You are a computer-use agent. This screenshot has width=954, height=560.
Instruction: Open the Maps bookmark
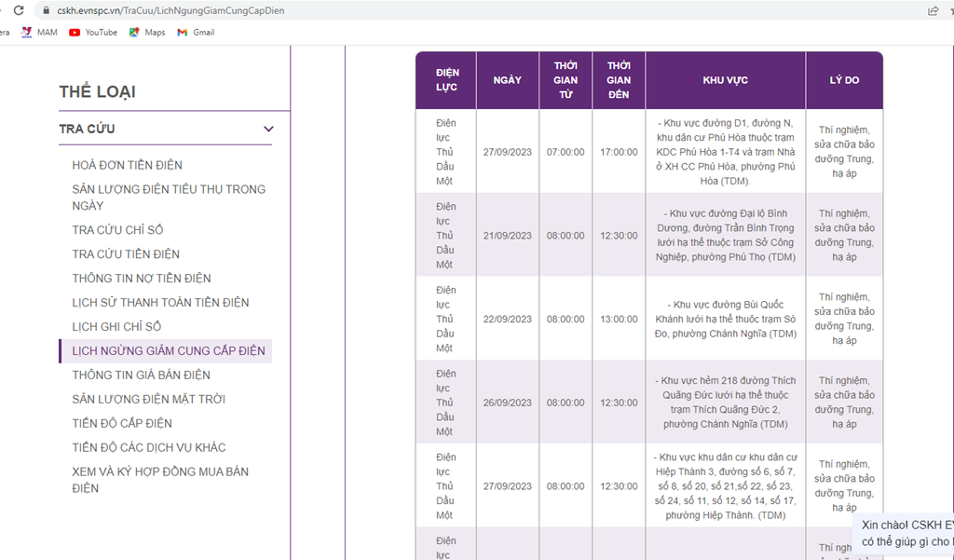pos(147,32)
